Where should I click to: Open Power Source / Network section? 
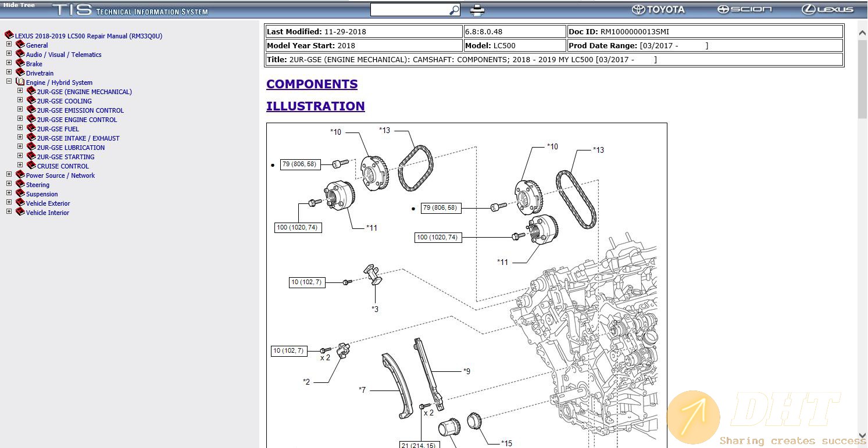60,175
